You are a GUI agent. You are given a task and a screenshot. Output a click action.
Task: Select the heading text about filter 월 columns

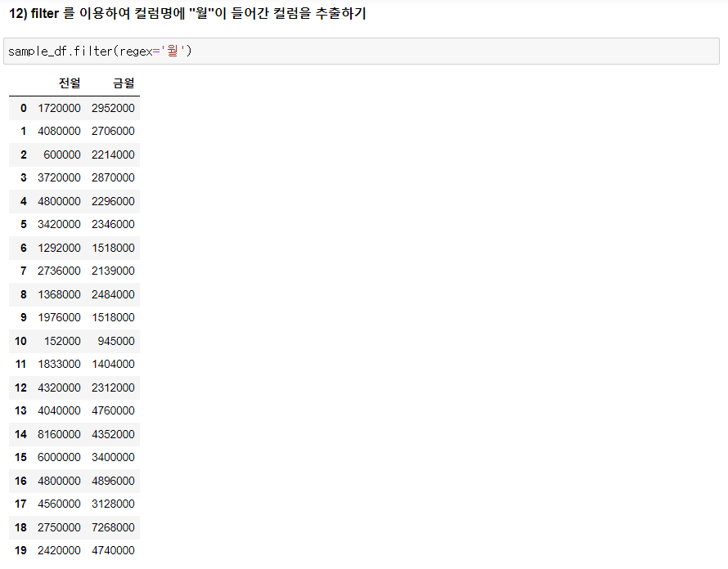[187, 13]
